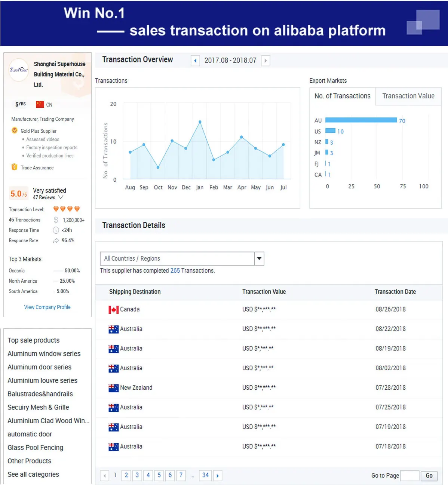This screenshot has height=485, width=448.
Task: Click the China flag icon
Action: tap(40, 104)
